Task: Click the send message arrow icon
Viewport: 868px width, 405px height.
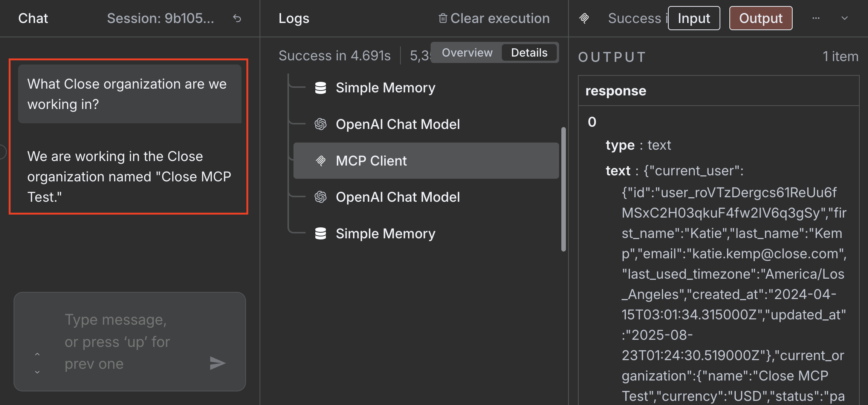Action: click(218, 362)
